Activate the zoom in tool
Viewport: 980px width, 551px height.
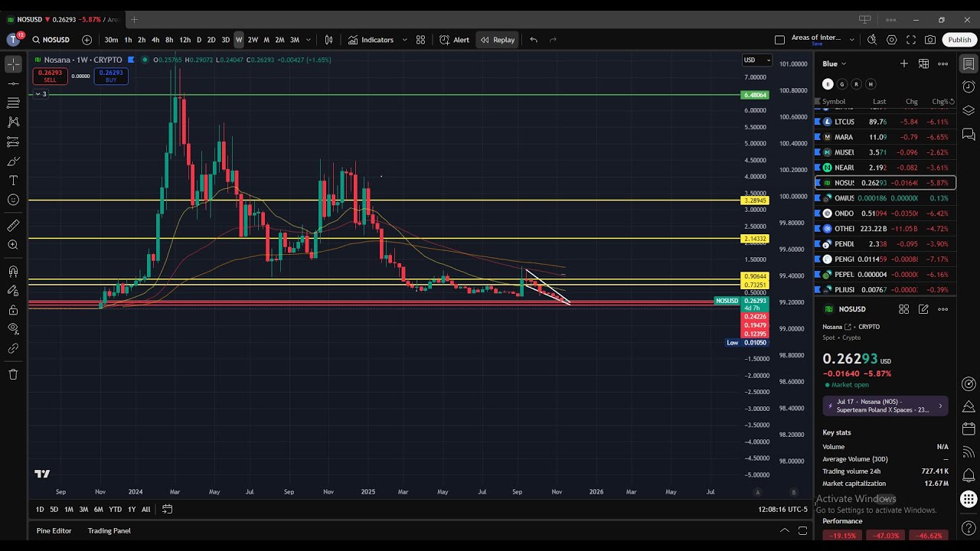tap(13, 245)
